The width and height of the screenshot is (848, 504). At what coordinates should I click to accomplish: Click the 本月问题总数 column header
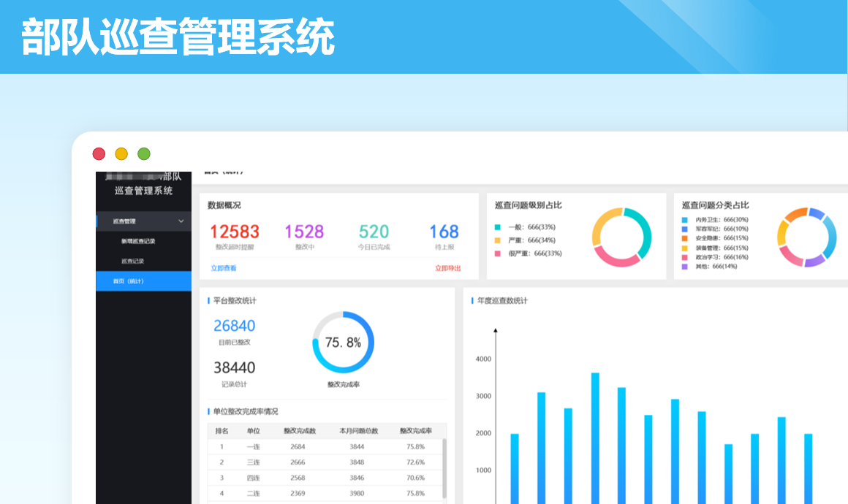tap(358, 430)
